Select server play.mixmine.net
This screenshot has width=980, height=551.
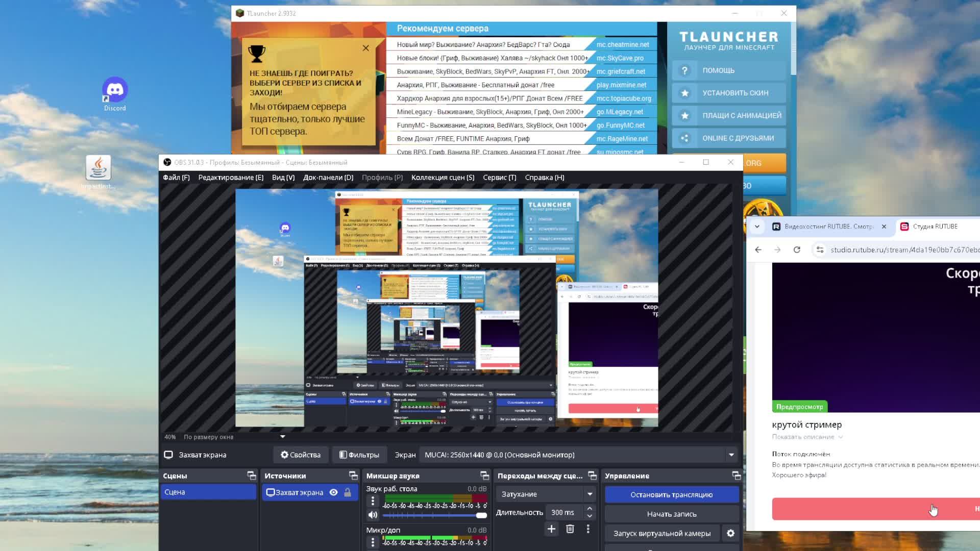tap(621, 85)
